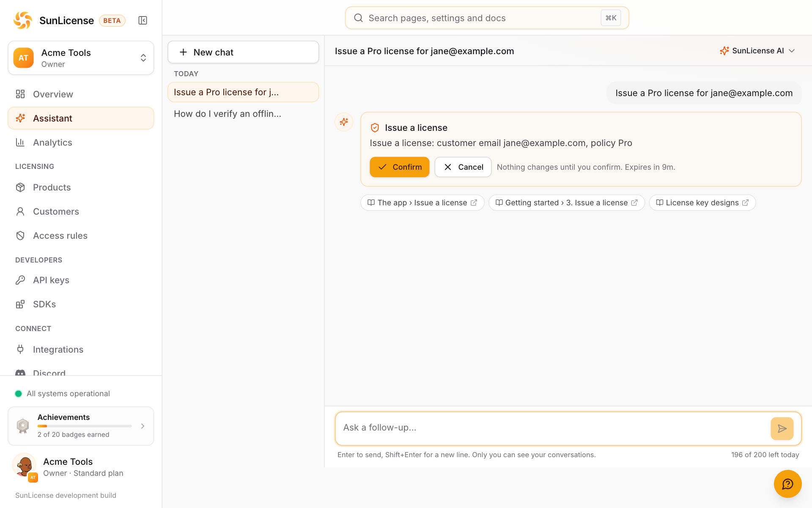Cancel the issue license action
This screenshot has height=508, width=812.
463,167
